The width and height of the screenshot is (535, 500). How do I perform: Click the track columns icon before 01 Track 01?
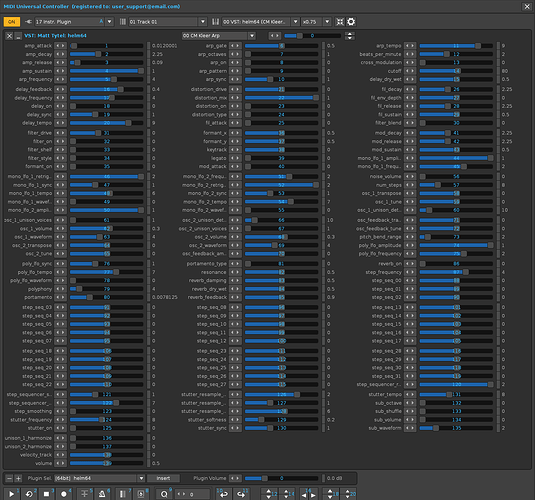point(123,22)
